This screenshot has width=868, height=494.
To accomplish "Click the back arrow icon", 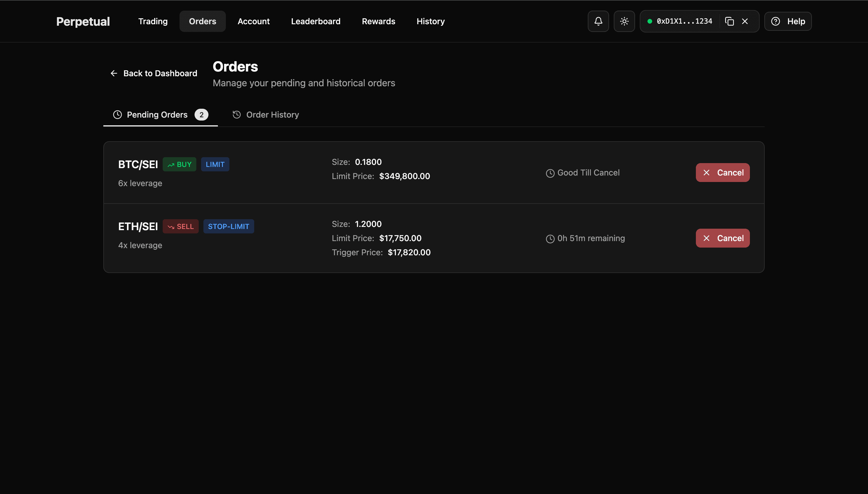I will click(114, 73).
